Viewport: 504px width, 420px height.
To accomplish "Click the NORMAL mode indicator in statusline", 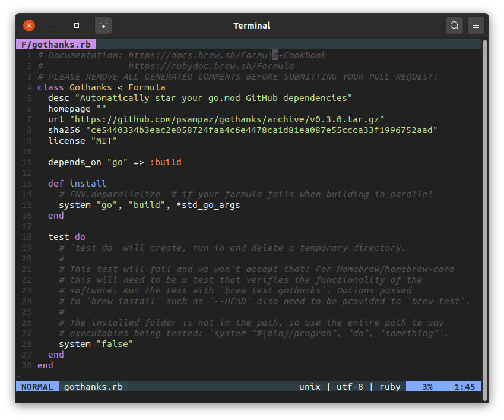I will 37,387.
